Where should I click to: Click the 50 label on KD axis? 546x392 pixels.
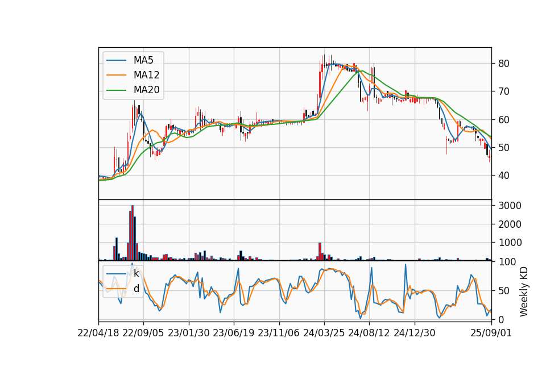[503, 291]
